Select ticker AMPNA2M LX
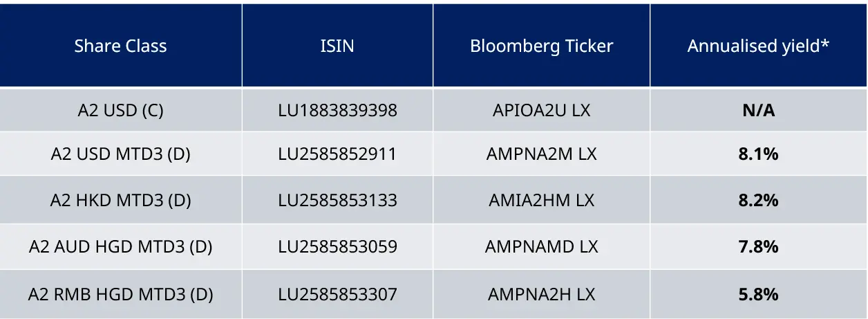This screenshot has width=868, height=319. pos(541,154)
